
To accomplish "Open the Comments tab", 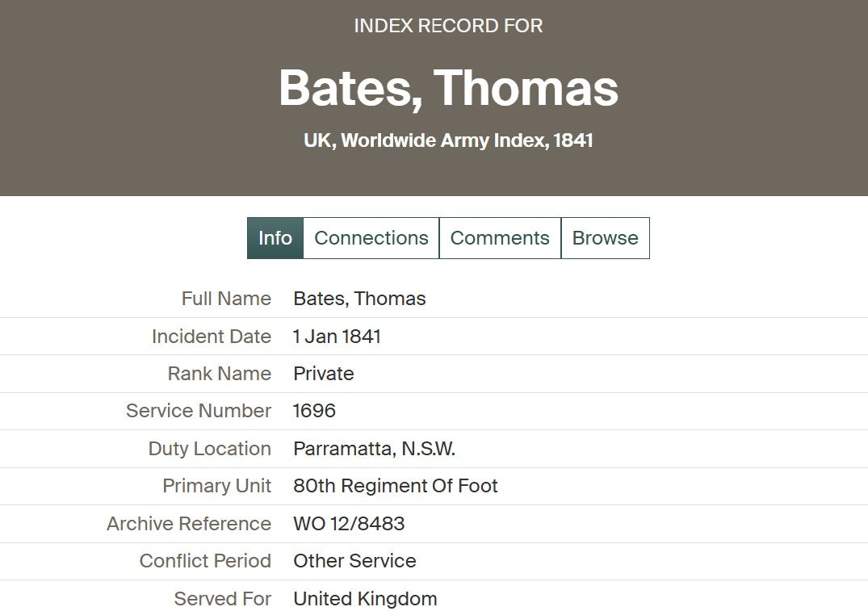I will click(x=500, y=238).
